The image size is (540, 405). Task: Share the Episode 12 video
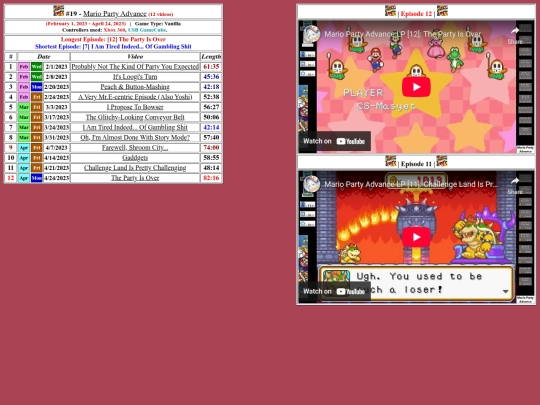(515, 36)
